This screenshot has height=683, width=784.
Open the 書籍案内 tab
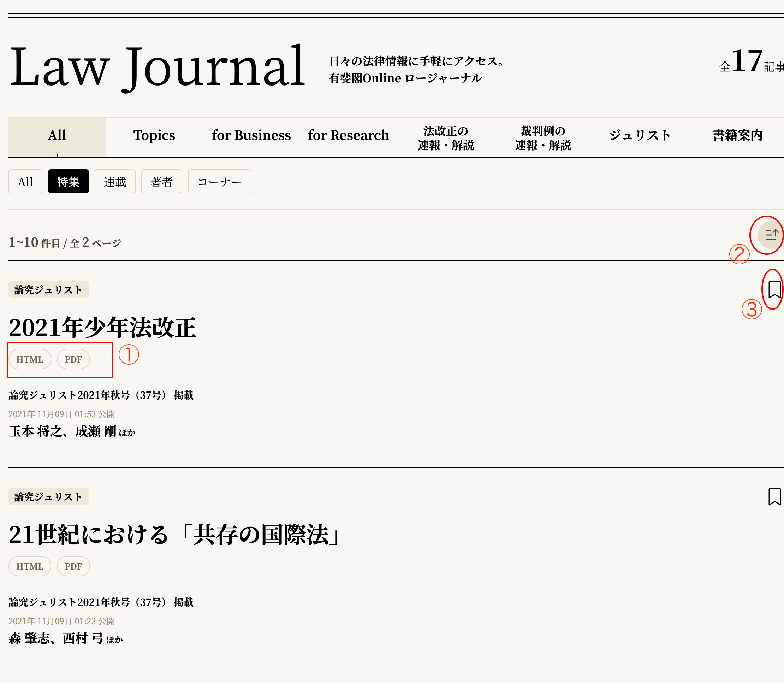737,135
